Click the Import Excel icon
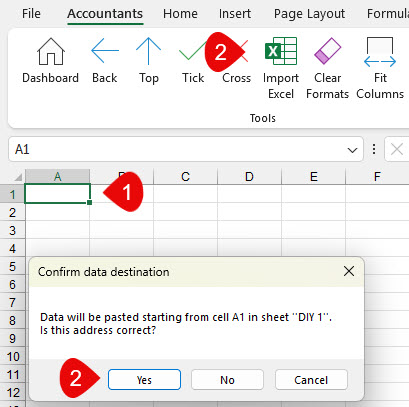Viewport: 409px width, 407px height. [281, 51]
